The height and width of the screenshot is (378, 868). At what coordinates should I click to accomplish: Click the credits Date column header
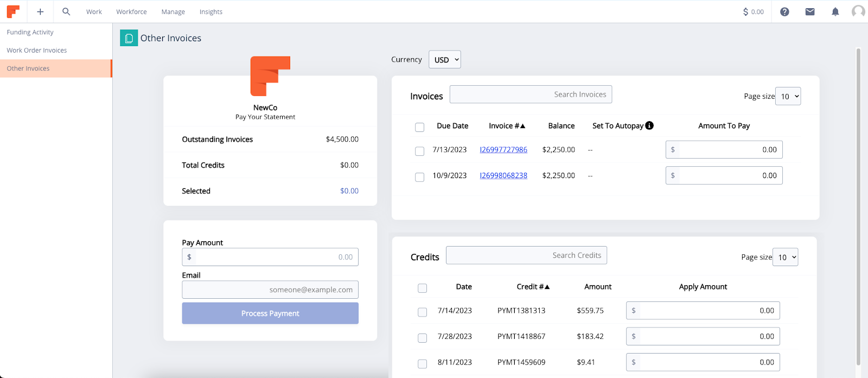[464, 287]
